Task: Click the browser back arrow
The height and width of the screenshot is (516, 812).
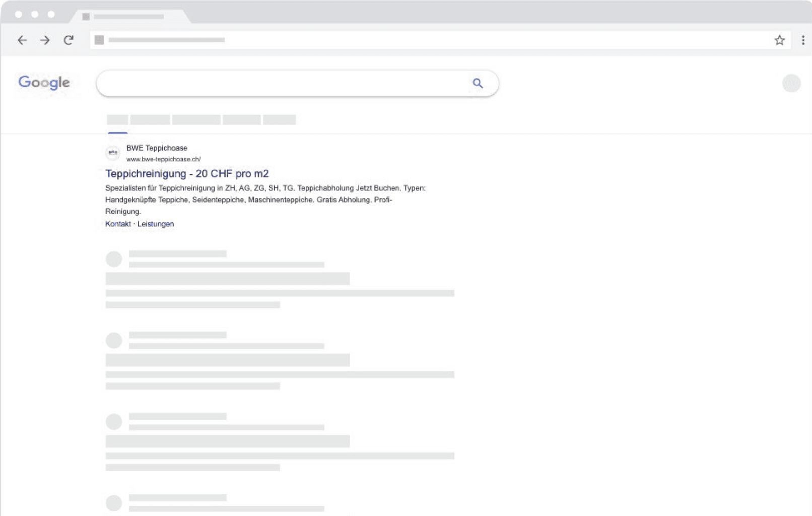Action: pos(22,40)
